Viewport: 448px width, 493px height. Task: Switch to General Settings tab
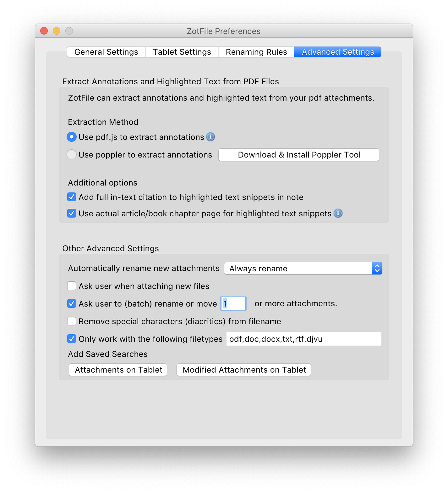(x=106, y=52)
